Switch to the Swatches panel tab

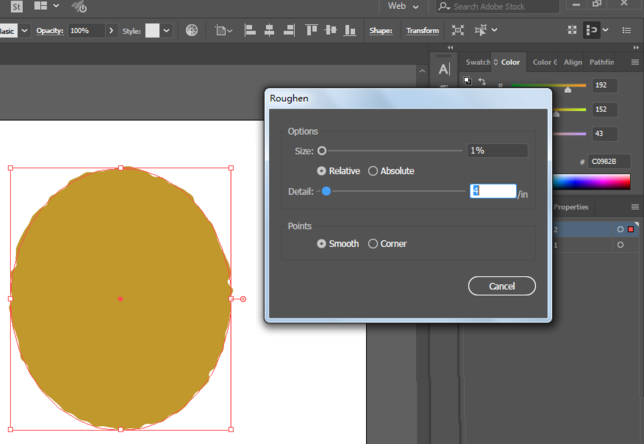(478, 62)
